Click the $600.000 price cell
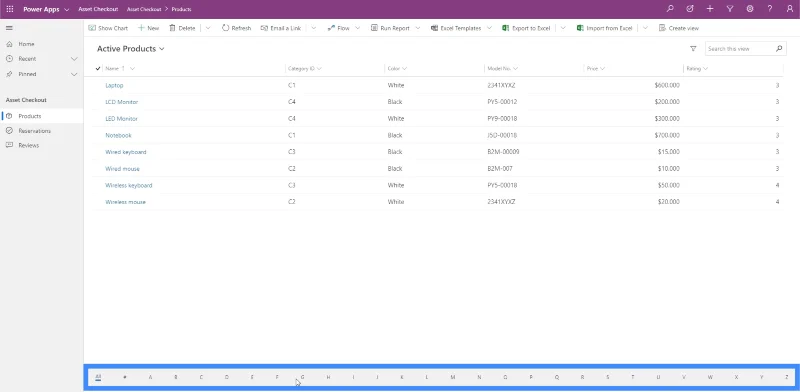Viewport: 800px width, 392px height. [x=667, y=85]
